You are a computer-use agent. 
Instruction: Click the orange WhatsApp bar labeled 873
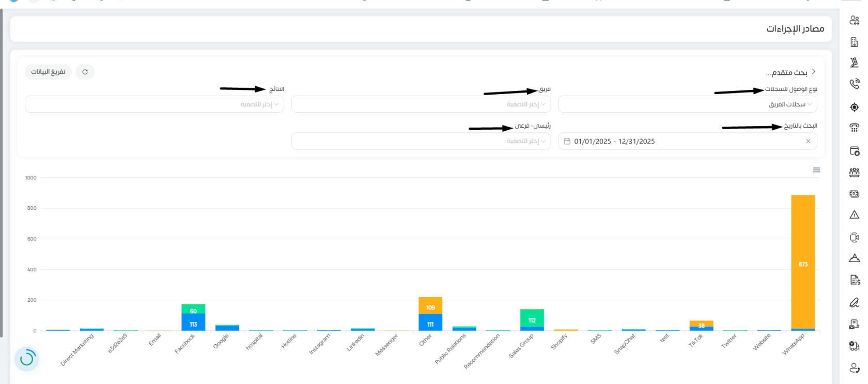click(x=803, y=262)
